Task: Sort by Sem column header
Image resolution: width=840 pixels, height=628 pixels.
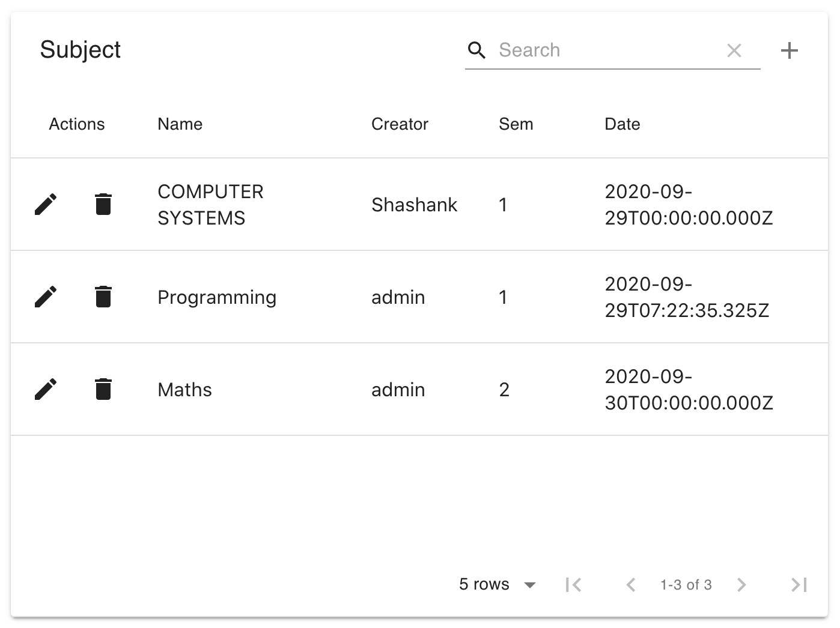Action: pos(516,124)
